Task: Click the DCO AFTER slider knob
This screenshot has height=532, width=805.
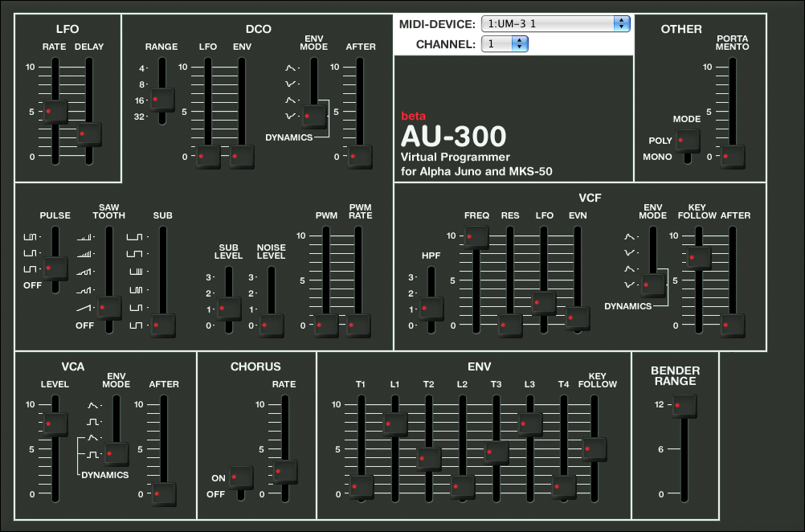Action: pos(360,156)
